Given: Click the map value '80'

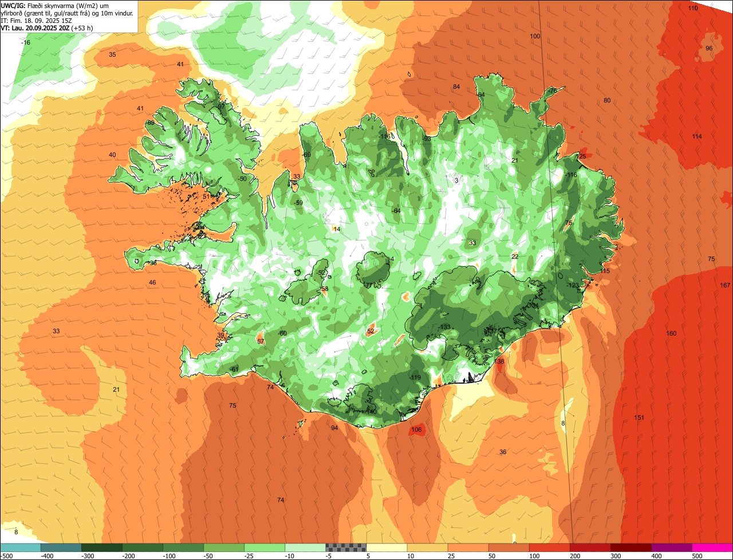Looking at the screenshot, I should (607, 100).
